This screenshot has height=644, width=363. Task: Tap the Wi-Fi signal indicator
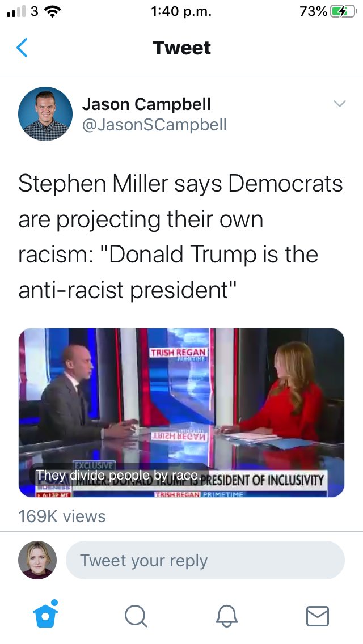point(52,12)
